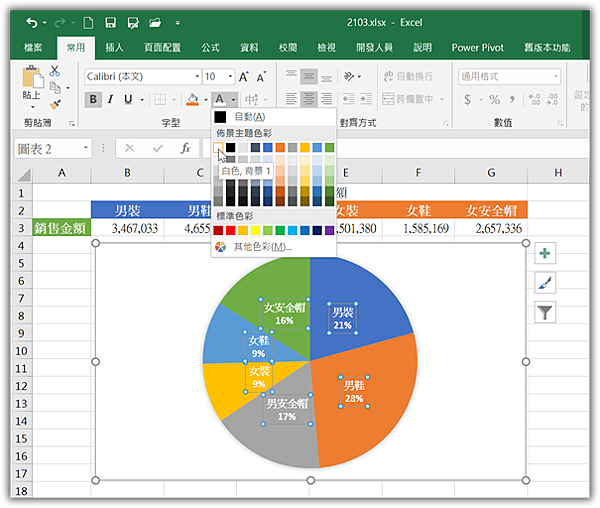Click the Bold formatting button
Viewport: 600px width, 508px height.
coord(93,99)
